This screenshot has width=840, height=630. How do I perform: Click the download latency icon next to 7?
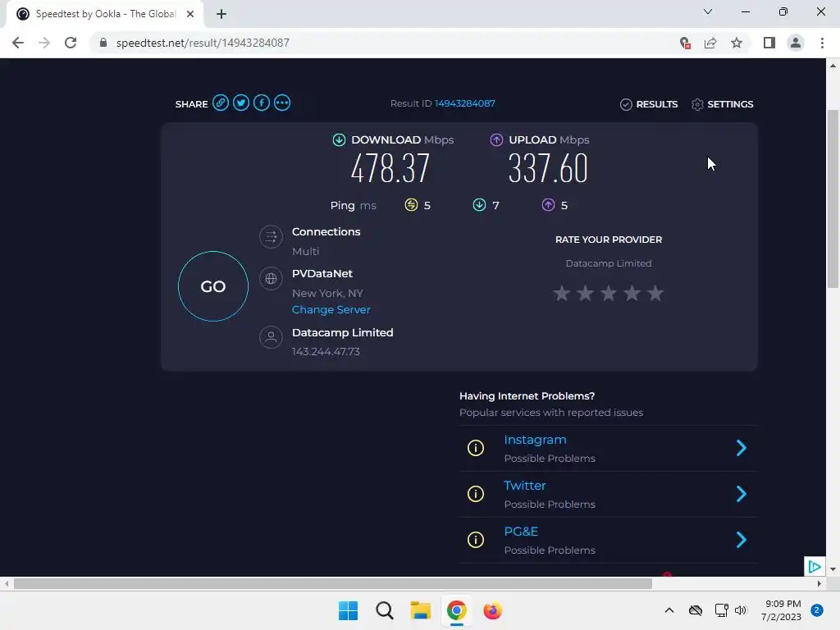tap(479, 204)
